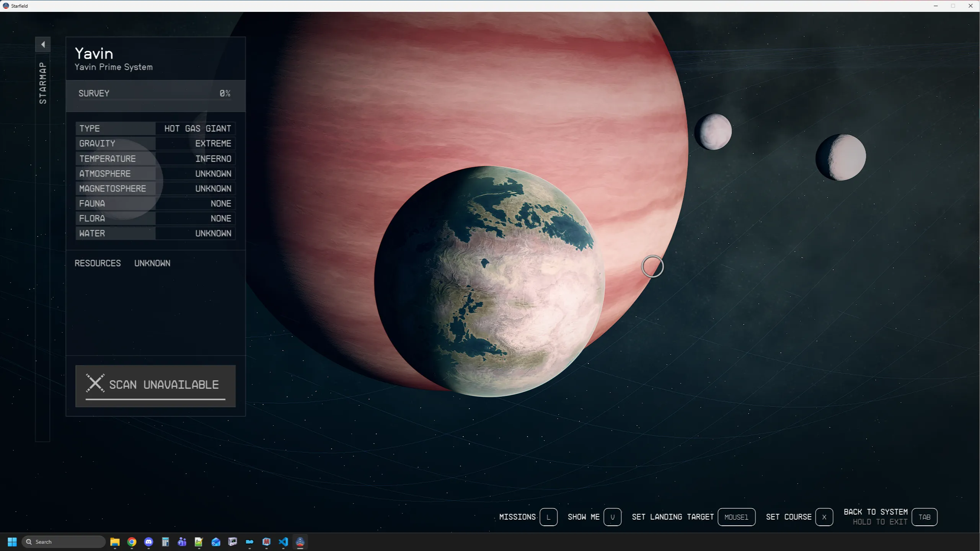Select the half-shadowed moon farthest from Yavin
This screenshot has width=980, height=551.
[841, 157]
